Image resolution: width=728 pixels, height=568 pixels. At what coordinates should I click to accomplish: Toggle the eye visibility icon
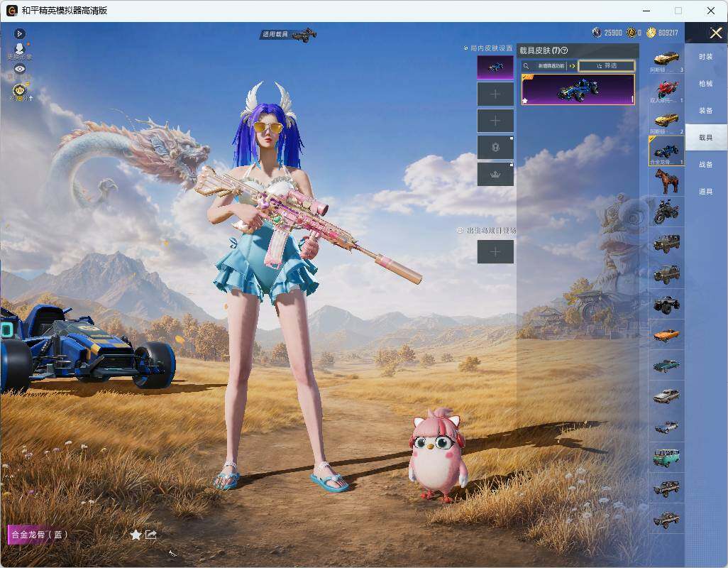[x=19, y=69]
